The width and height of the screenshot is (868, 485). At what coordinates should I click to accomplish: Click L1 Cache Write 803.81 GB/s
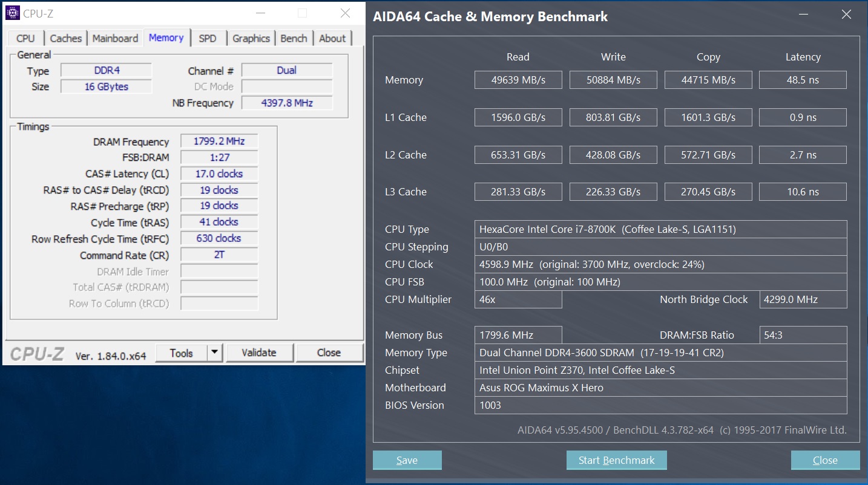coord(613,117)
